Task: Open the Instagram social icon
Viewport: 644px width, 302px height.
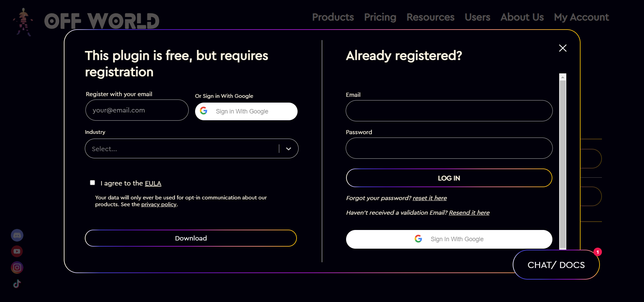Action: point(17,267)
